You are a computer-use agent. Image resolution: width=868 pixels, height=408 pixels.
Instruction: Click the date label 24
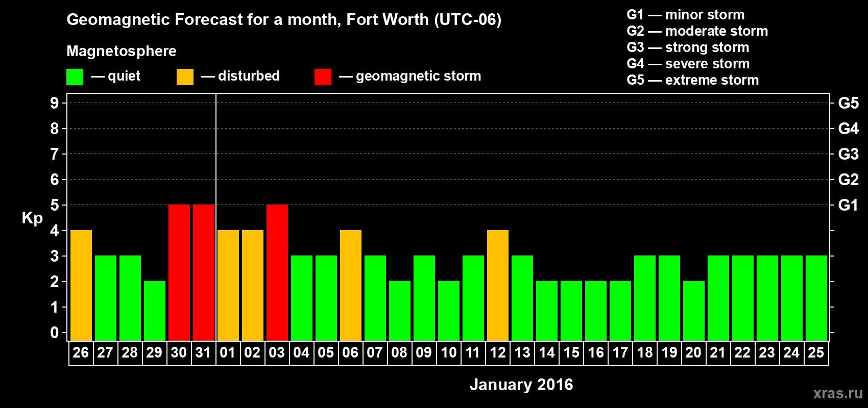tap(791, 353)
